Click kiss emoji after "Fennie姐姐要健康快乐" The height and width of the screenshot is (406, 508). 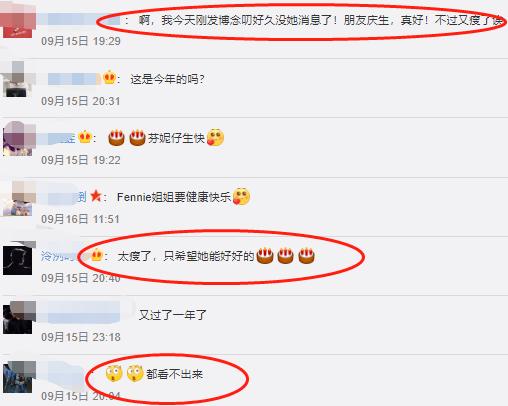pos(241,196)
